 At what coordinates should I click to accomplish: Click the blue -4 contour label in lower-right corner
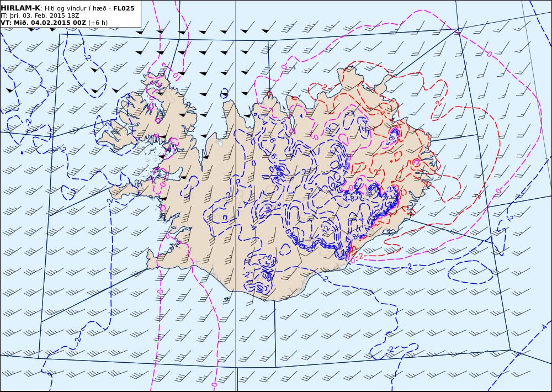544,327
